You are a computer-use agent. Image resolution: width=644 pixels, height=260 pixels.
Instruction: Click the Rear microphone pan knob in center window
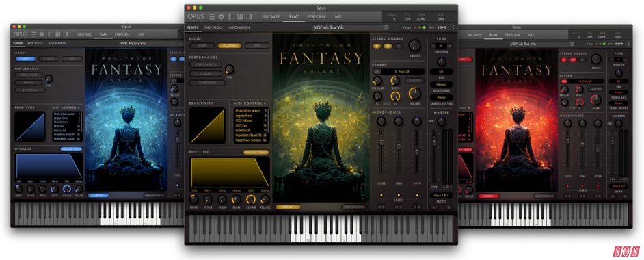click(x=399, y=121)
